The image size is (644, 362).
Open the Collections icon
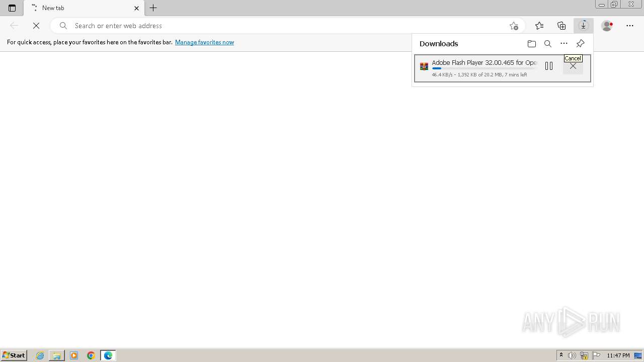(x=561, y=26)
